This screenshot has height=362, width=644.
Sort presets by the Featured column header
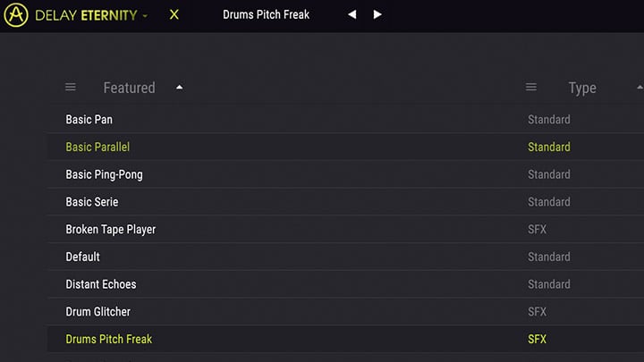(130, 88)
